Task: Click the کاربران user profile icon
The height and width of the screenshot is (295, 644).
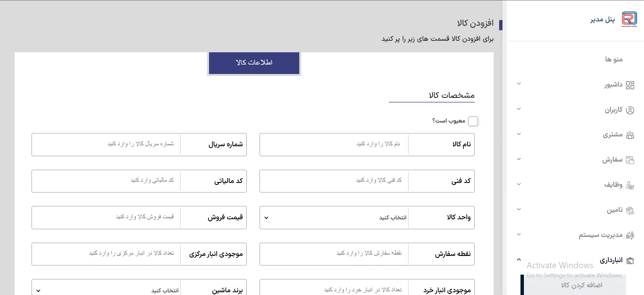Action: tap(630, 110)
